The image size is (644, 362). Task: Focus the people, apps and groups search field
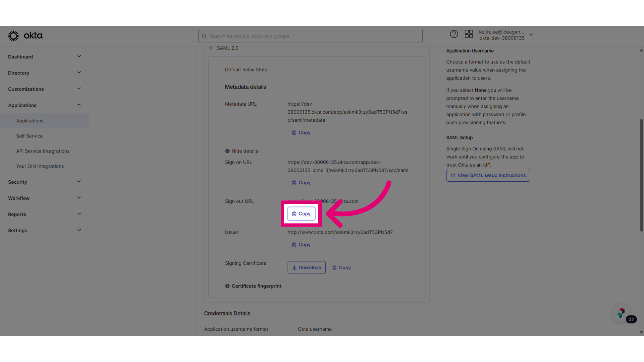[x=310, y=36]
